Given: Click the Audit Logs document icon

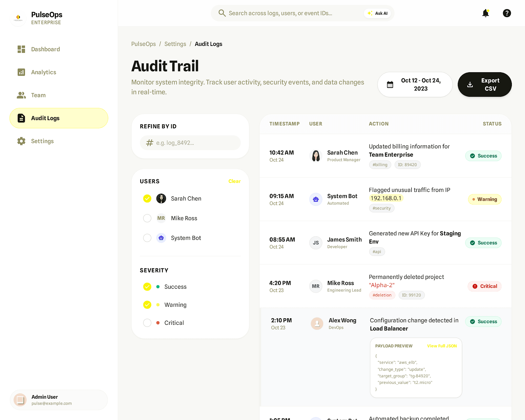Looking at the screenshot, I should [x=21, y=118].
